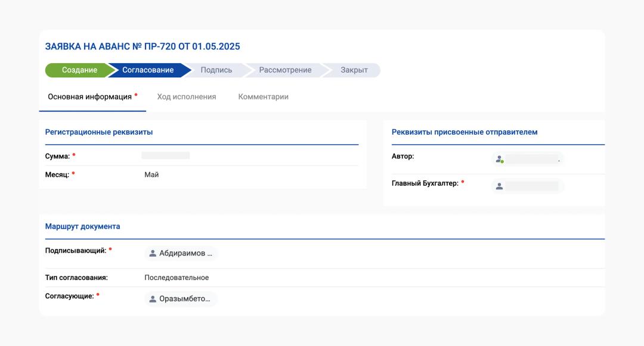Open the Месяц field showing Май

(x=151, y=174)
